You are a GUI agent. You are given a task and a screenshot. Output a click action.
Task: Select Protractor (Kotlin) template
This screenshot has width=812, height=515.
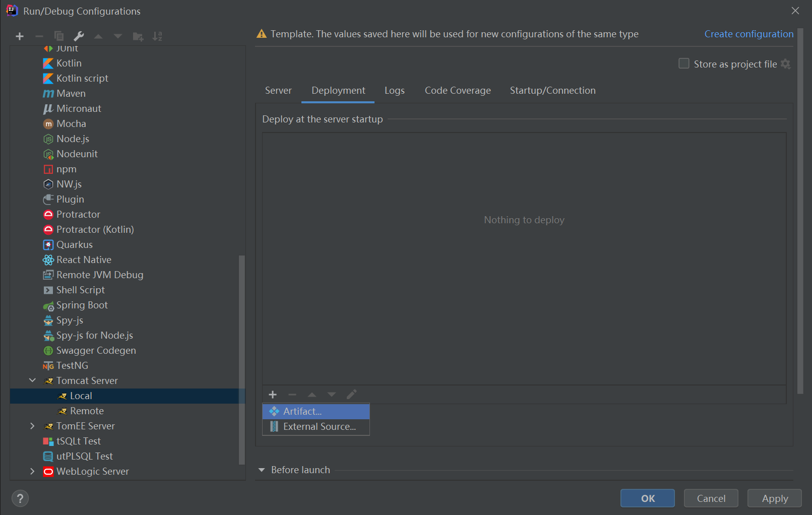tap(128, 230)
